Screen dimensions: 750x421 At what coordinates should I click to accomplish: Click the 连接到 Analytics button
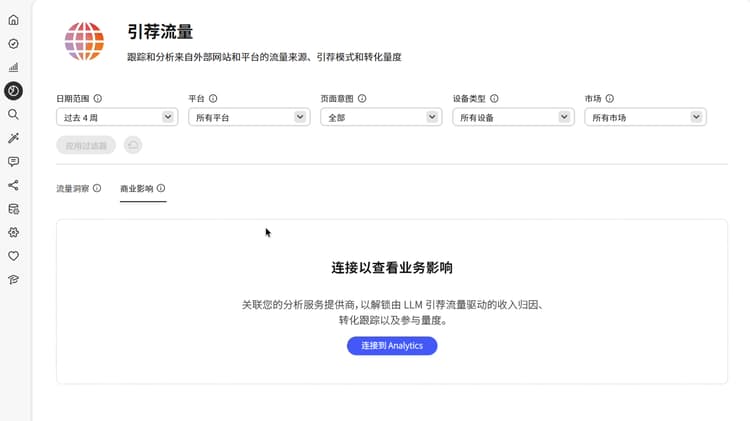tap(392, 346)
